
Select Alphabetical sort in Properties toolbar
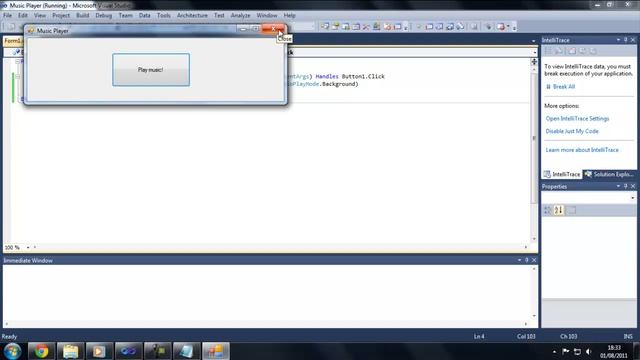click(558, 210)
